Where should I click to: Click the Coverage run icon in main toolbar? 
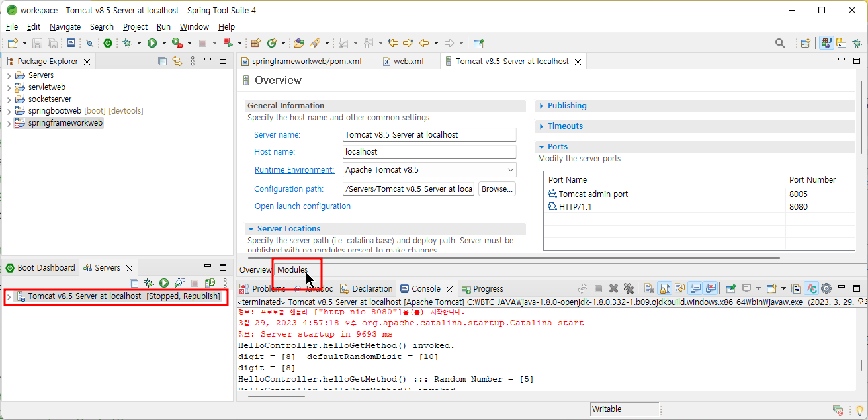(x=177, y=43)
